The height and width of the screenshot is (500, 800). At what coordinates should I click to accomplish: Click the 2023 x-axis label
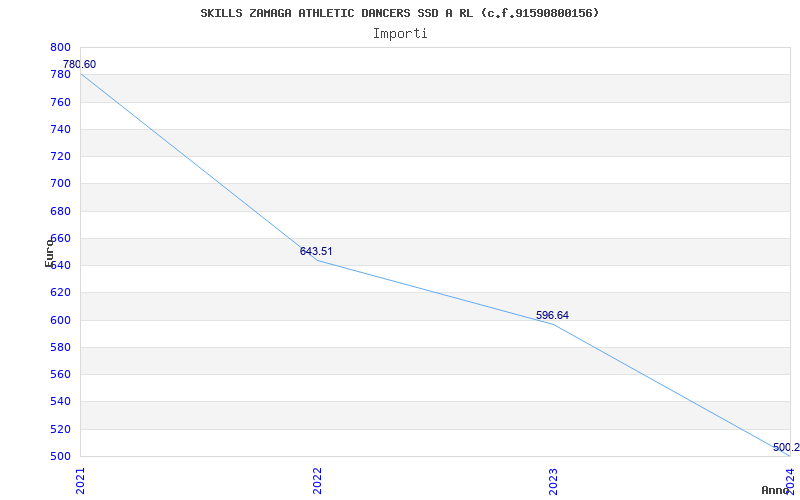tap(554, 481)
